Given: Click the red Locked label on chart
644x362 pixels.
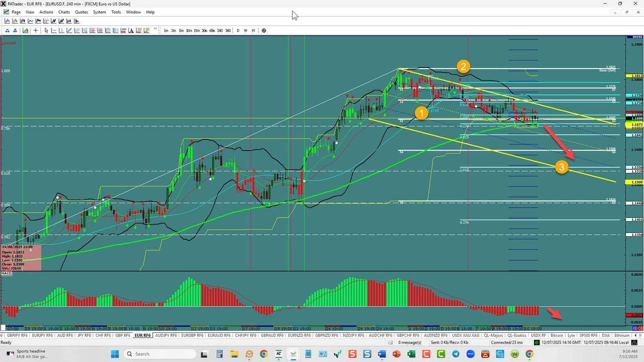Looking at the screenshot, I should click(8, 43).
